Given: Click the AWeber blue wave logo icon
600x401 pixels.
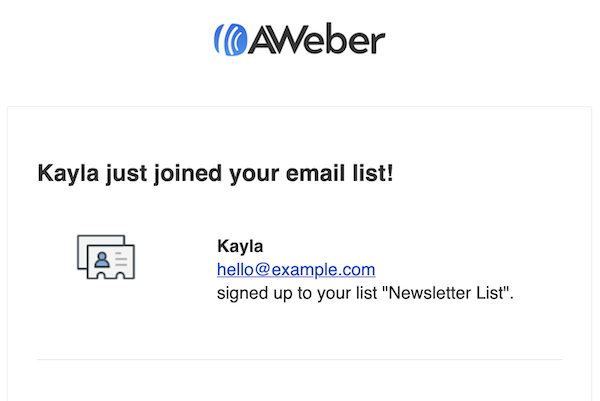Looking at the screenshot, I should [229, 39].
